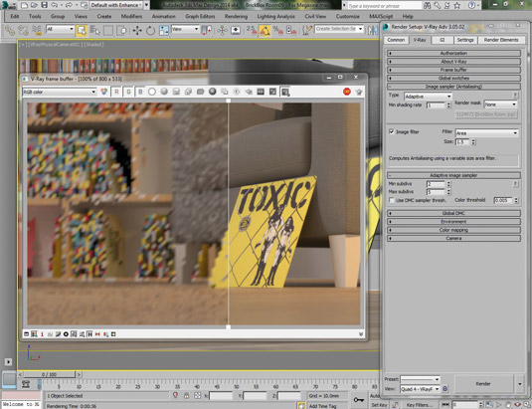Viewport: 532px width, 409px height.
Task: Select the Bind to Space Warp tool
Action: pyautogui.click(x=37, y=30)
